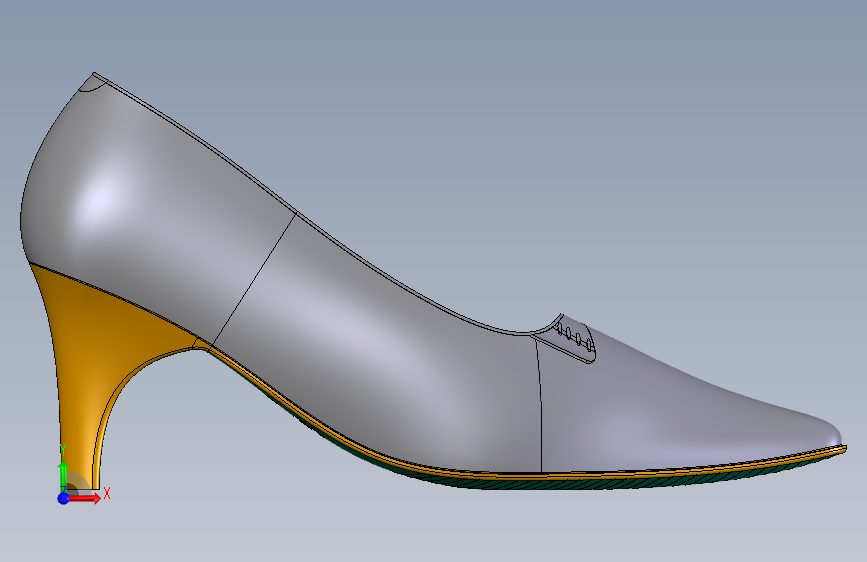Select the pointed toe section of the shoe
Image resolution: width=867 pixels, height=562 pixels.
click(675, 420)
